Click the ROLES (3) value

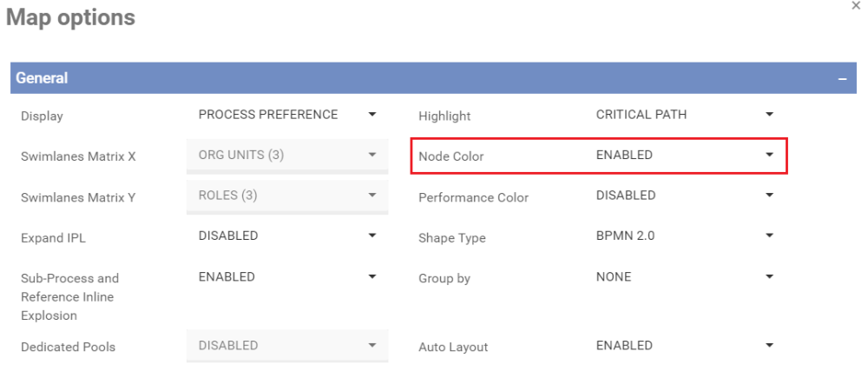pyautogui.click(x=227, y=196)
